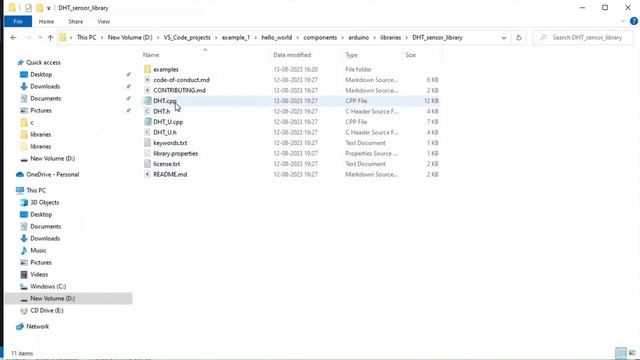Open OneDrive - Personal in sidebar

52,174
